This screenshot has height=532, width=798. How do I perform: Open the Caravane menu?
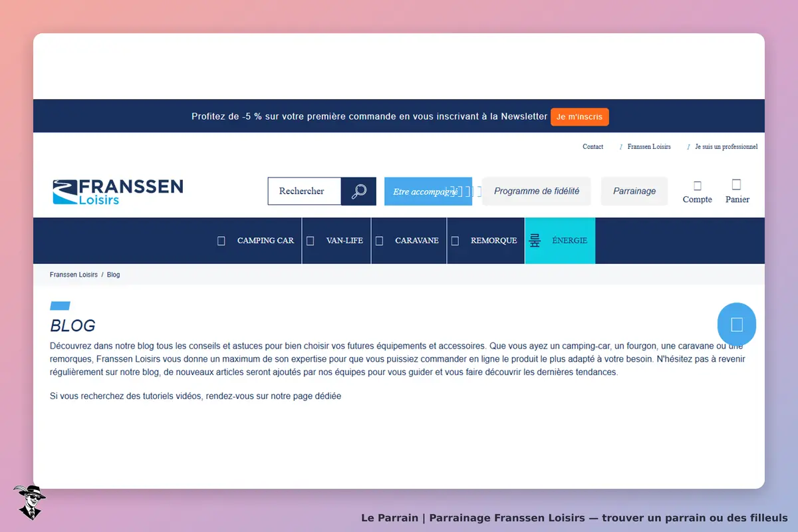(x=409, y=241)
